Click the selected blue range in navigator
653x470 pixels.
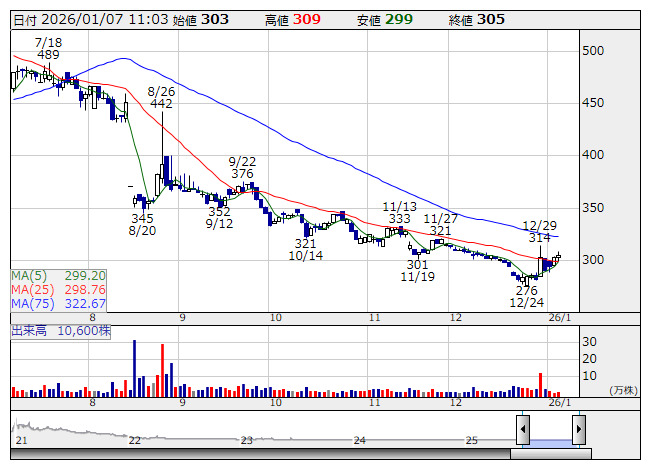[551, 443]
